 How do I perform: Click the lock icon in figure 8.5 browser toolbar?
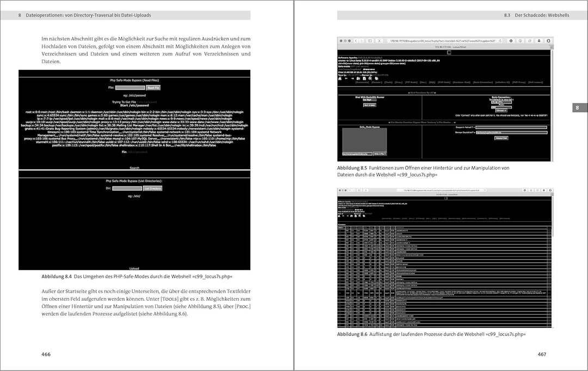(x=539, y=41)
